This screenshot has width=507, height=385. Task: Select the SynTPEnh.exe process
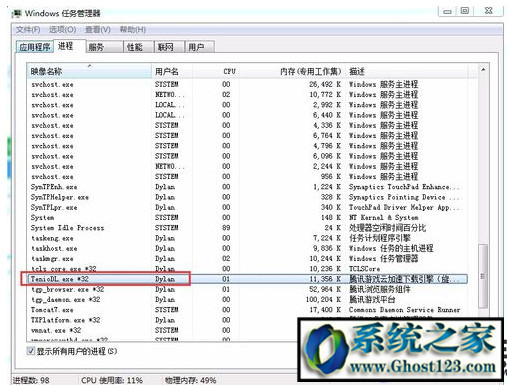247,187
